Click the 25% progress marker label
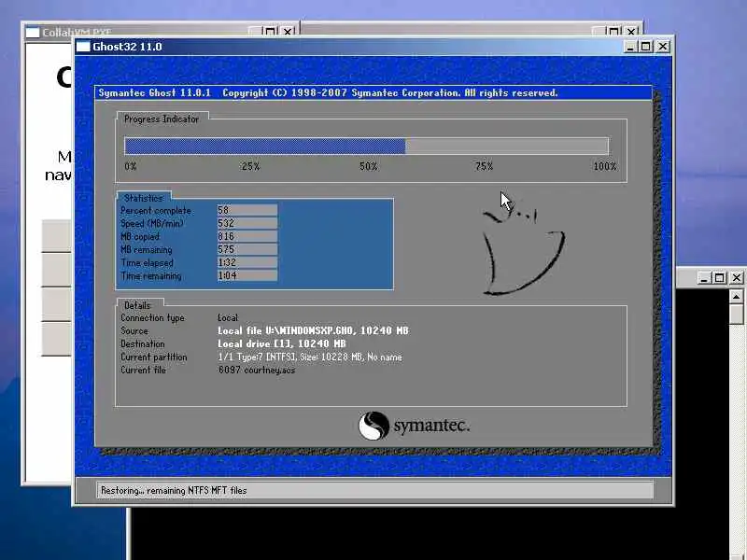Screen dimensions: 747x560 250,166
